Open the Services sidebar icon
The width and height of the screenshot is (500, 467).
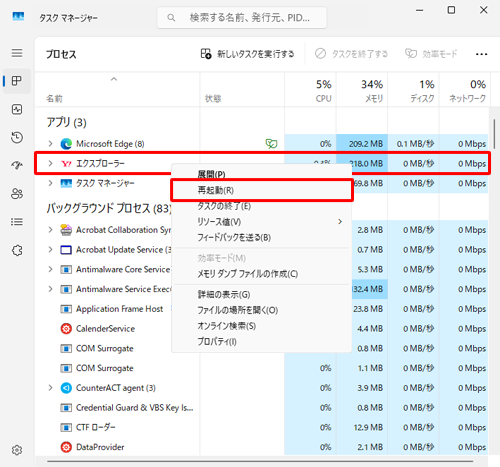pos(17,250)
